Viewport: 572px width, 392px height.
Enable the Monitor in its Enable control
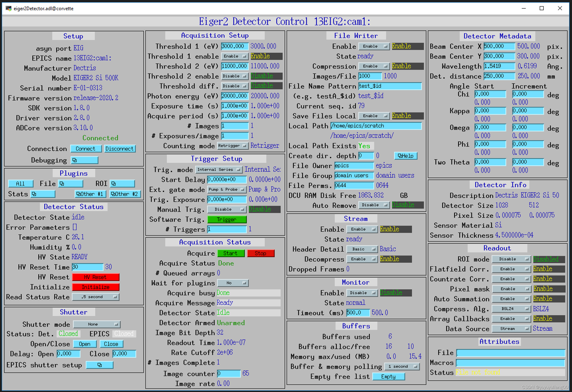coord(362,293)
